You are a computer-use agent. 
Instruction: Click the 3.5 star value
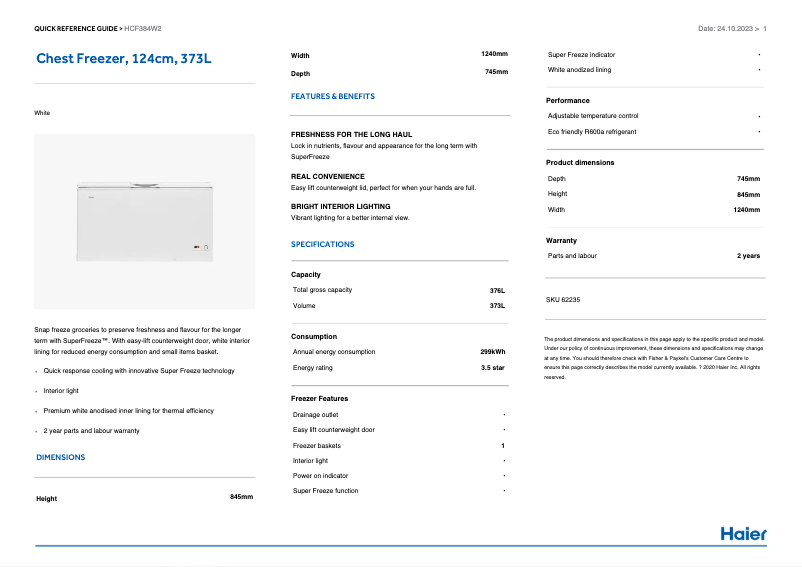[x=493, y=368]
